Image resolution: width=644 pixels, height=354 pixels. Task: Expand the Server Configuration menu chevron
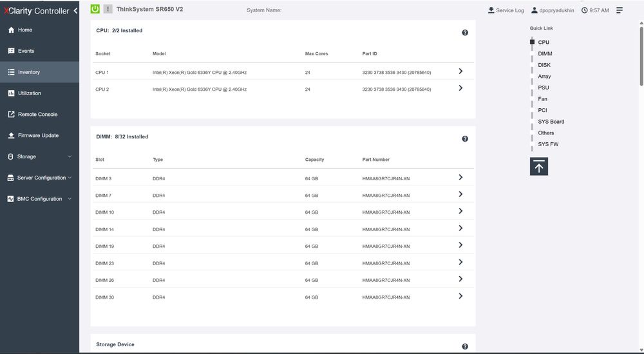pos(70,178)
